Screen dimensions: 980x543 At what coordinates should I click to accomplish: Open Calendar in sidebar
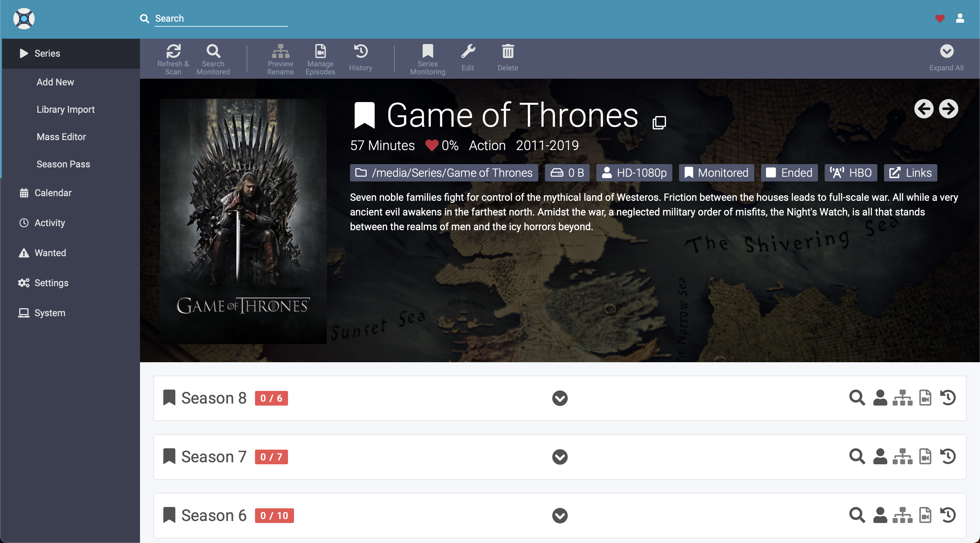(x=71, y=193)
